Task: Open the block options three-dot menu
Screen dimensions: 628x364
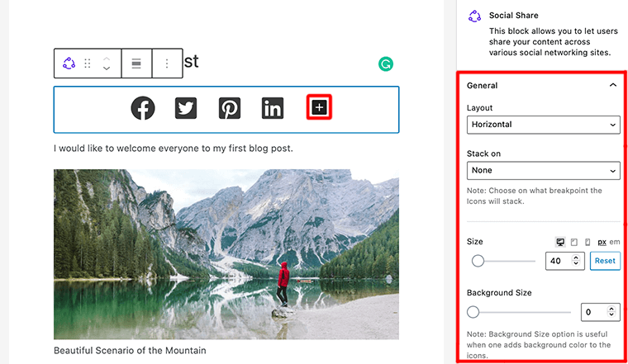Action: [x=167, y=64]
